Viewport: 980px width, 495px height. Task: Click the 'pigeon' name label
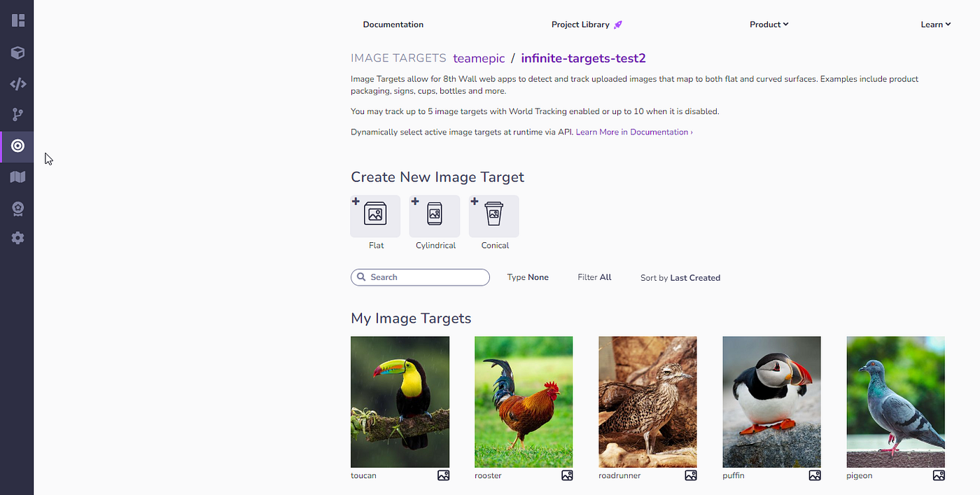coord(859,475)
